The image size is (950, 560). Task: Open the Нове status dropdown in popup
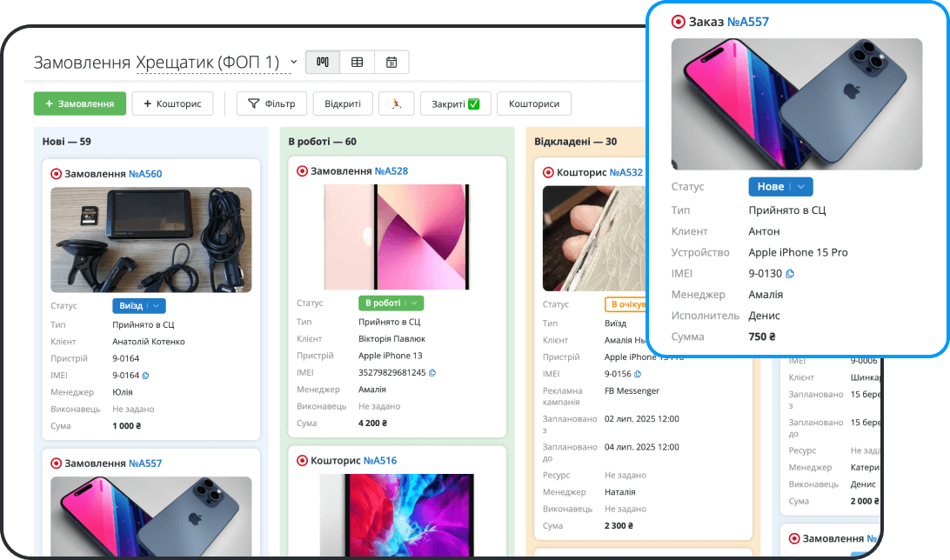pos(780,186)
